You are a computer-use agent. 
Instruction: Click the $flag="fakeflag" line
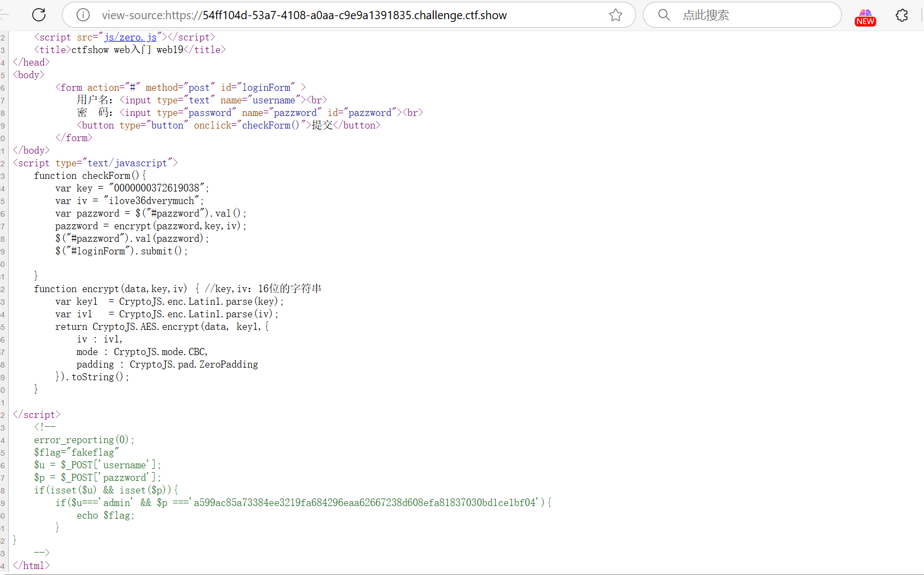pos(77,452)
